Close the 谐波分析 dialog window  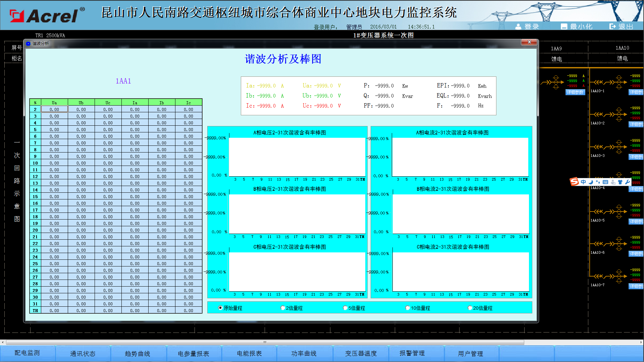529,42
